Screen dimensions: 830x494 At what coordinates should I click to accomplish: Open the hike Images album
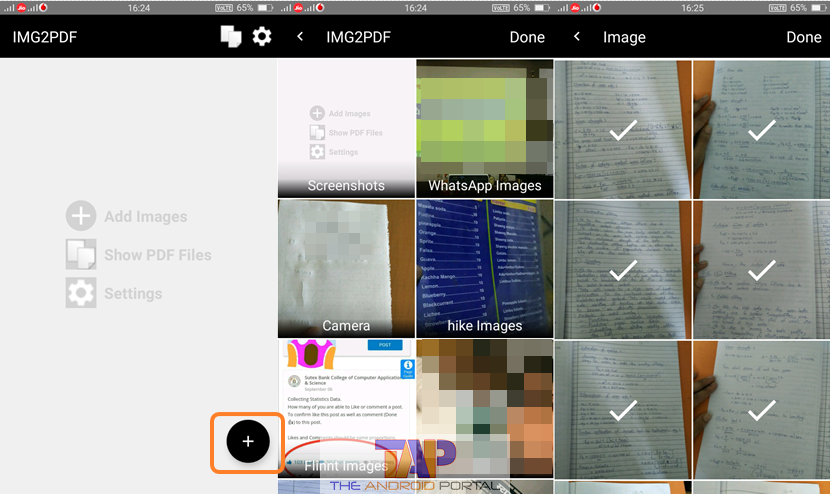(485, 268)
